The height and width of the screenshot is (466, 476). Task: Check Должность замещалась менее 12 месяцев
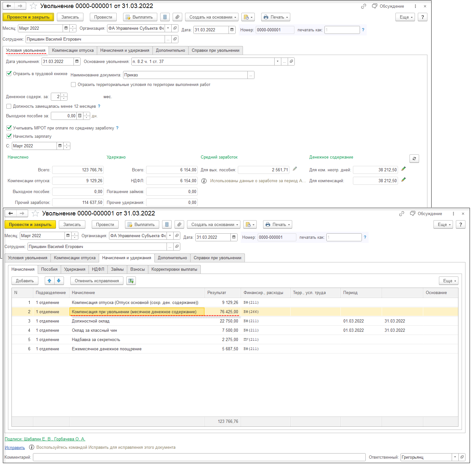tap(9, 106)
